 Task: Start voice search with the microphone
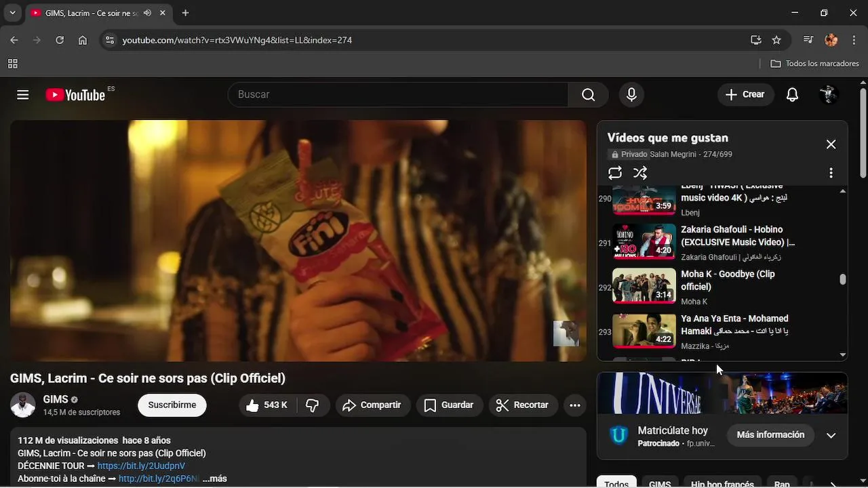coord(631,95)
